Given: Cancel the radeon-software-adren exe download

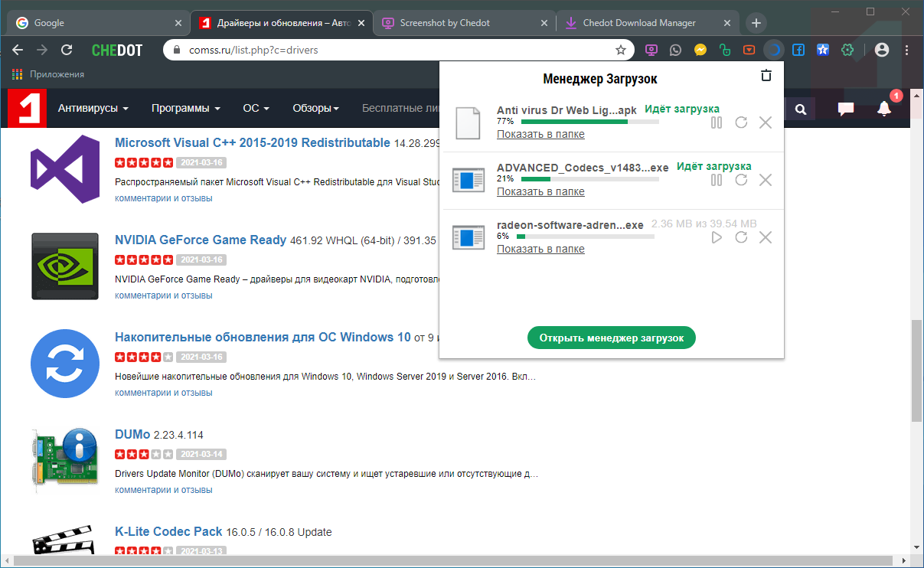Looking at the screenshot, I should [766, 237].
